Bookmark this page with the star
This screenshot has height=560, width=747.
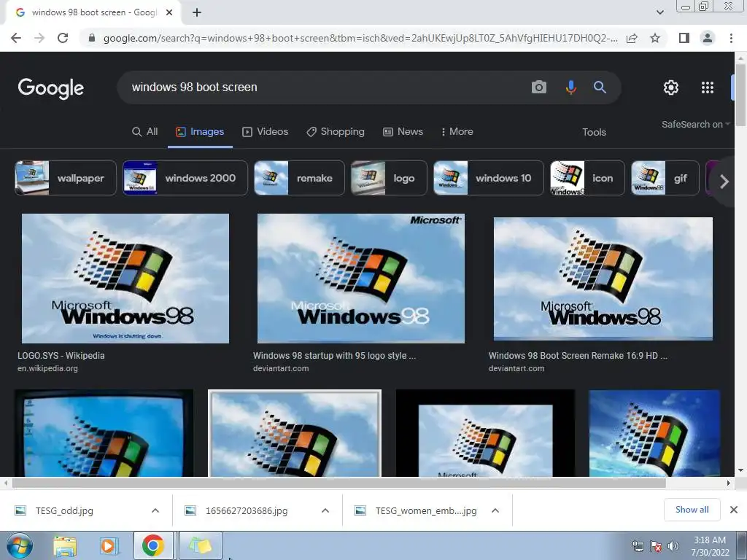click(655, 38)
